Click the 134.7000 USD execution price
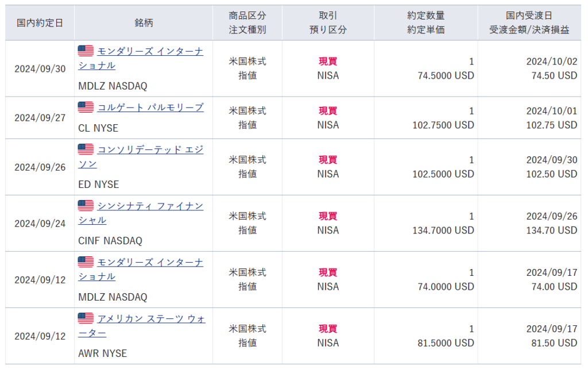The width and height of the screenshot is (588, 369). [x=443, y=230]
